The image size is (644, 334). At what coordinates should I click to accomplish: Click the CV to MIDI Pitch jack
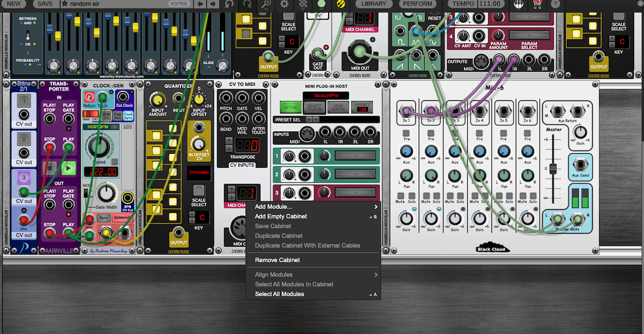pyautogui.click(x=225, y=98)
